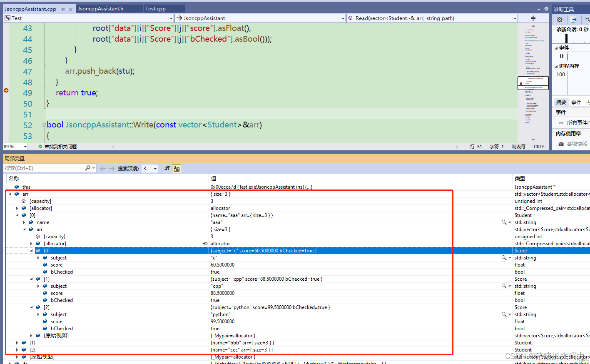Collapse the 进程内存 section
This screenshot has width=590, height=364.
click(x=556, y=66)
